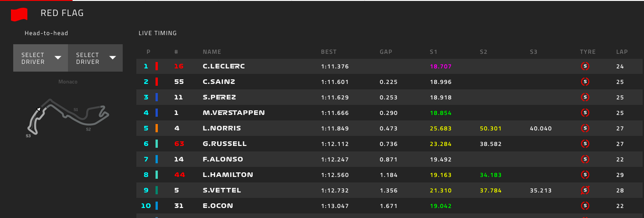Image resolution: width=644 pixels, height=218 pixels.
Task: Click Ocon's soft tyre icon
Action: pos(586,206)
